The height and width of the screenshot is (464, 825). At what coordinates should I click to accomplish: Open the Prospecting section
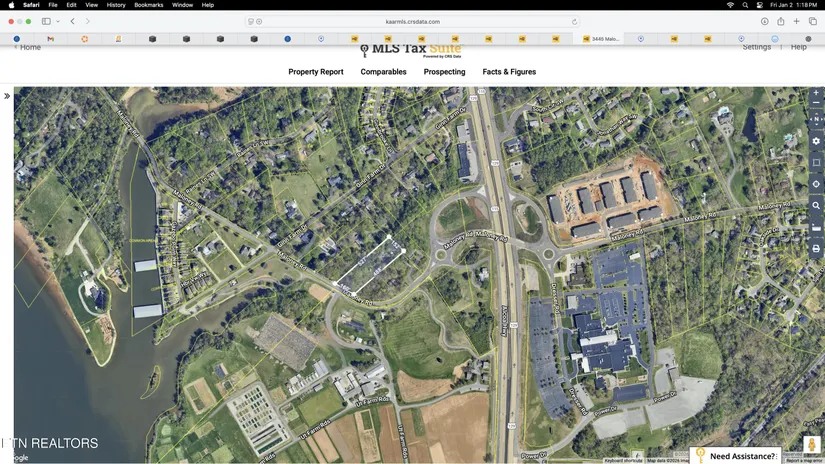pyautogui.click(x=444, y=72)
